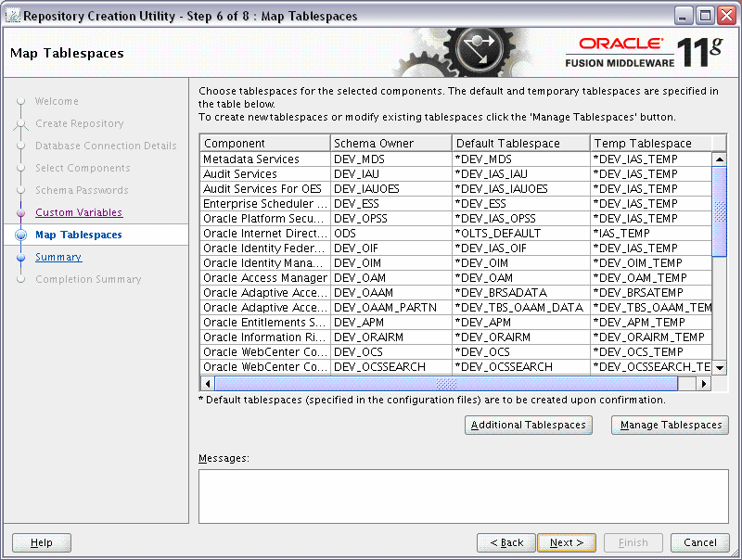Click the Back button
742x560 pixels.
[506, 542]
